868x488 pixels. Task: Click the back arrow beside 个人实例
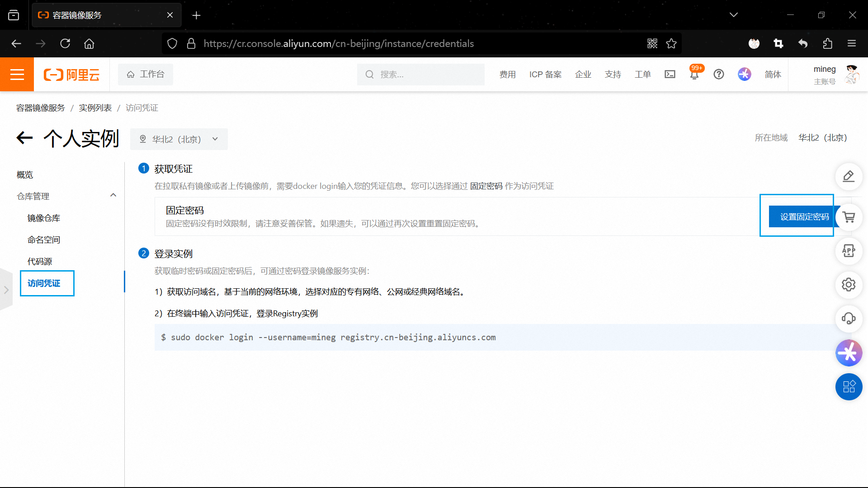(24, 138)
